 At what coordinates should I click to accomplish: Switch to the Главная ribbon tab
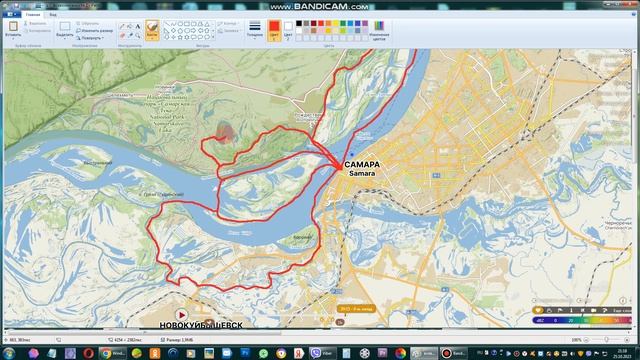coord(33,15)
